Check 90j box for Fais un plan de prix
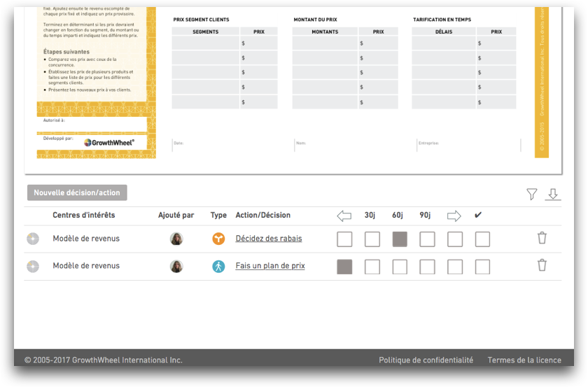 click(427, 267)
